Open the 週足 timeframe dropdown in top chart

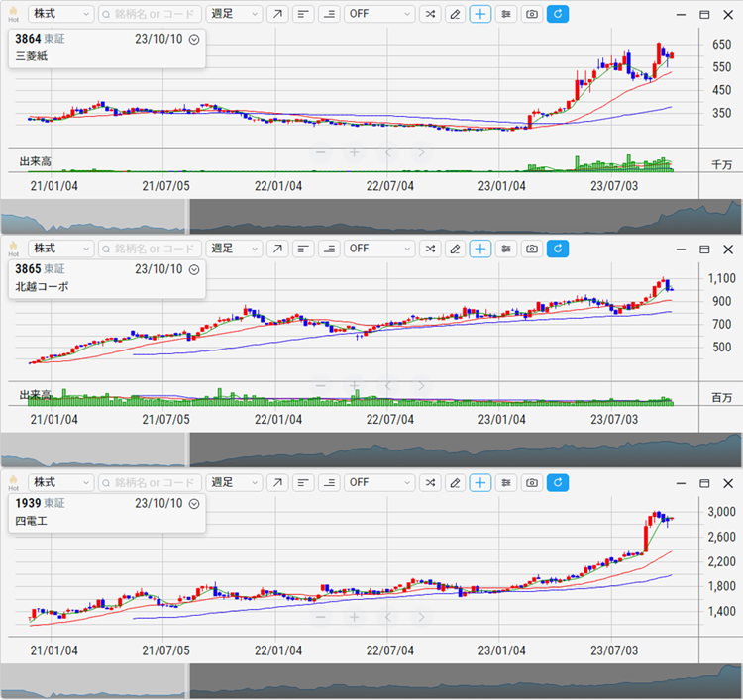235,15
